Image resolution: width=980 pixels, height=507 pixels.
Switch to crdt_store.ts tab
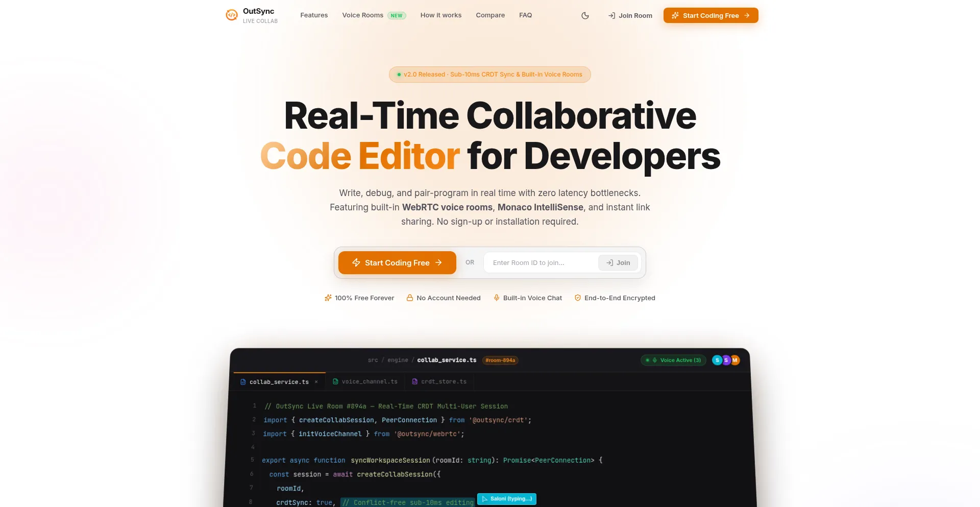point(439,381)
